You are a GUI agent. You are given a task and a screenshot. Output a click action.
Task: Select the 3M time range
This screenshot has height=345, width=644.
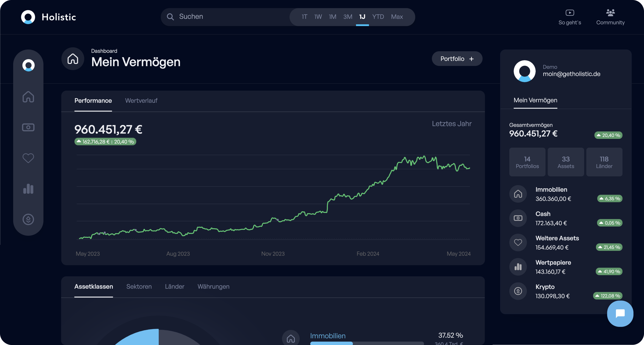click(348, 17)
